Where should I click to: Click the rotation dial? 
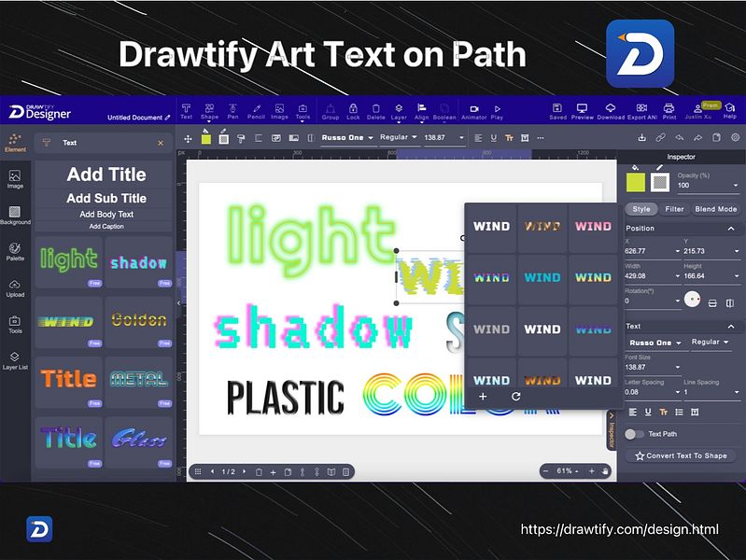tap(692, 300)
